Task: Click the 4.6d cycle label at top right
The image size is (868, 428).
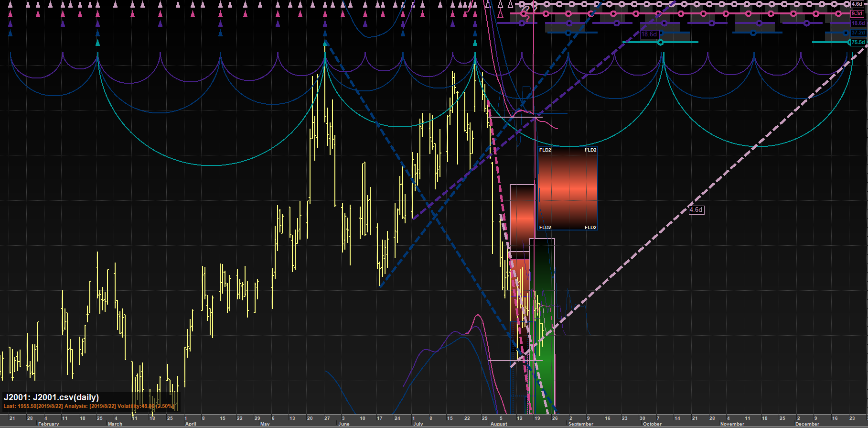Action: coord(857,4)
